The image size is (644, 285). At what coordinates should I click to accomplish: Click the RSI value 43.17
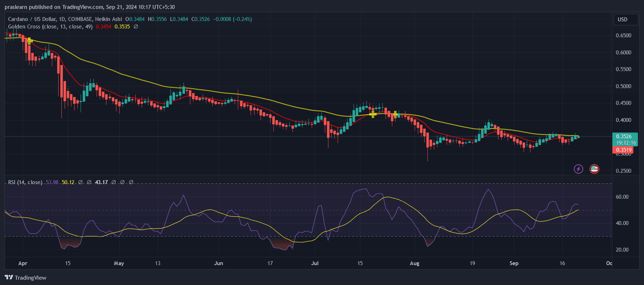102,182
